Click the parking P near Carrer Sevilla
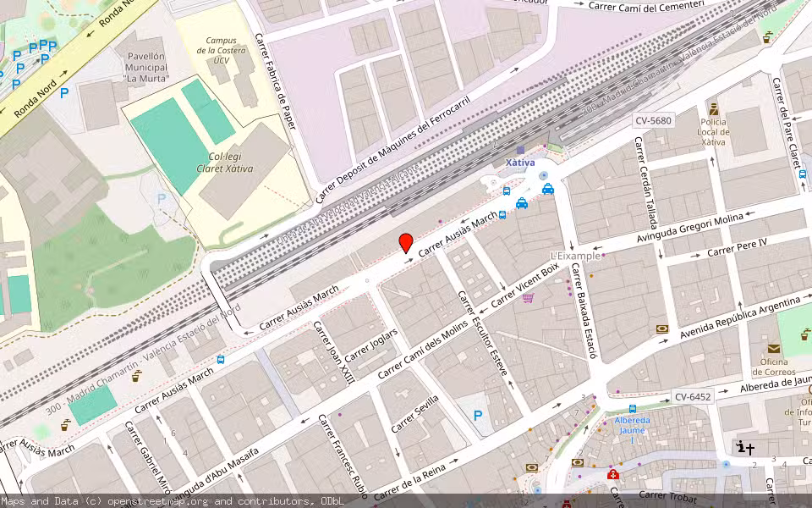Image resolution: width=812 pixels, height=508 pixels. (477, 415)
